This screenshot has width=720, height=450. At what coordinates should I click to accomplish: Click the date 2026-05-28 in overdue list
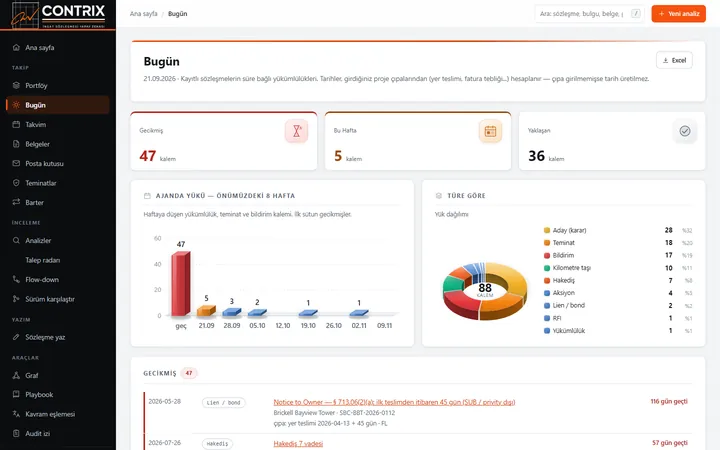point(164,401)
